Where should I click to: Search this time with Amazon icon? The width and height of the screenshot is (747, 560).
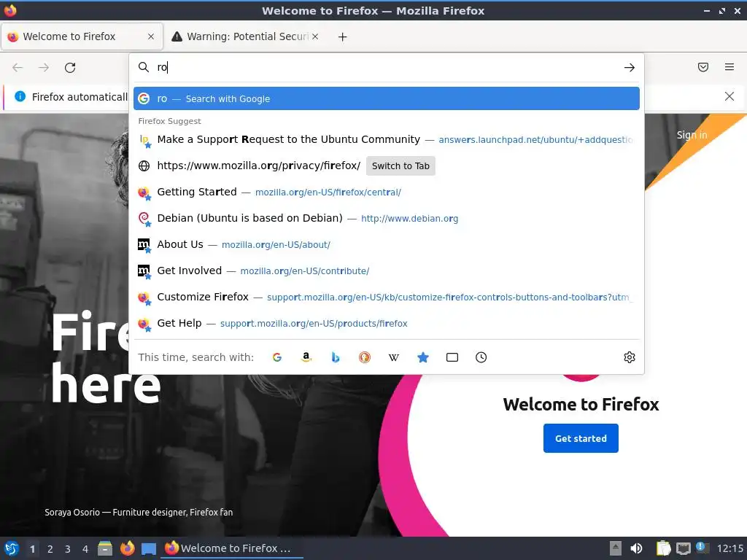tap(306, 357)
